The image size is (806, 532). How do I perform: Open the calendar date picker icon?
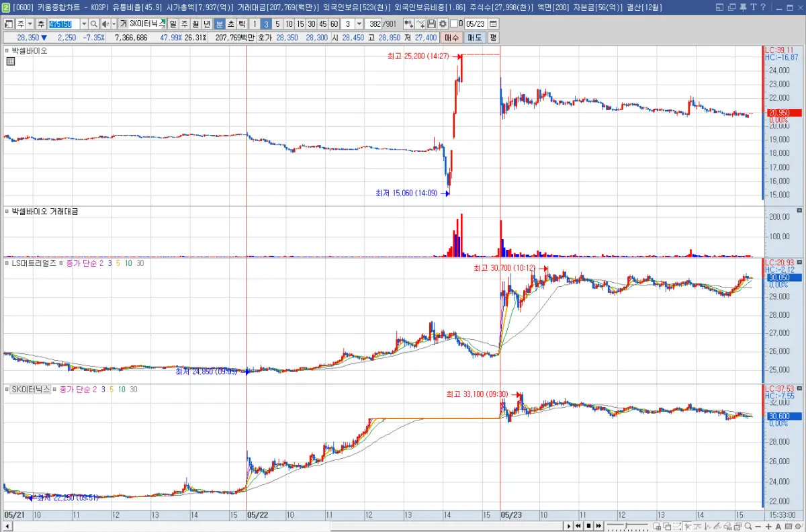coord(494,24)
